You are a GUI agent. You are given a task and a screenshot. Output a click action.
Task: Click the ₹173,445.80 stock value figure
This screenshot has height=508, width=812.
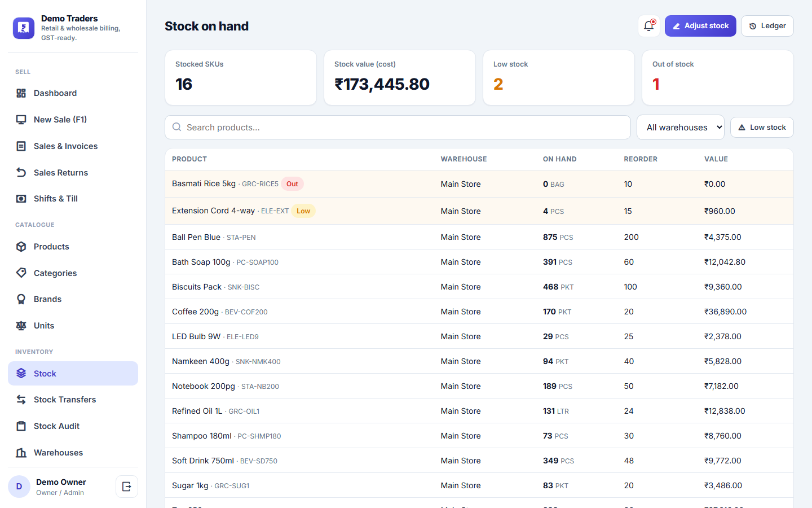[382, 84]
